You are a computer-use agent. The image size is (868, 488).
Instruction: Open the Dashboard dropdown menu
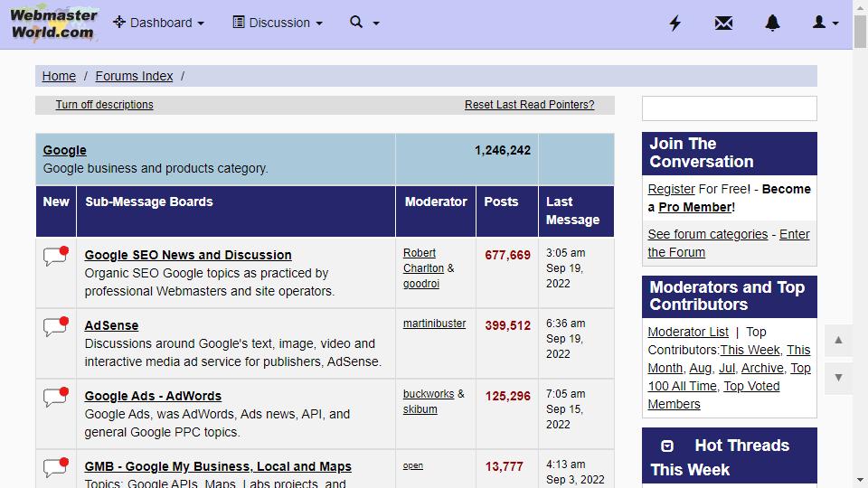159,23
